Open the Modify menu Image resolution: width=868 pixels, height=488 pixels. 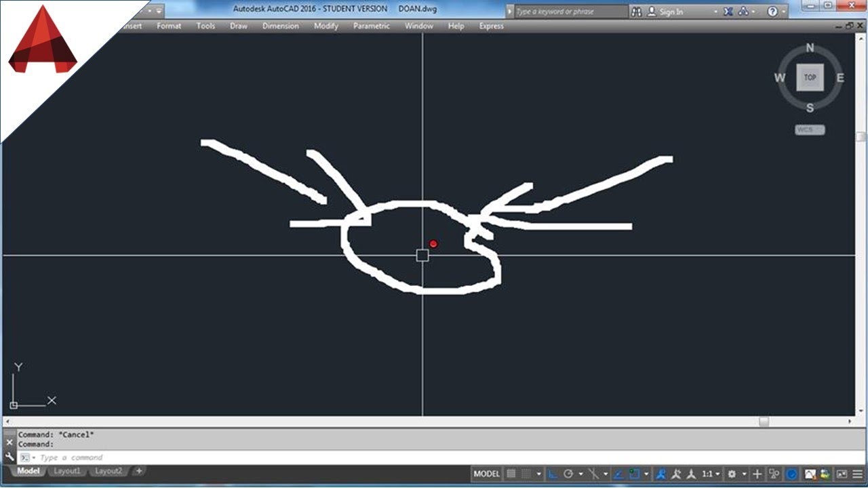(326, 26)
